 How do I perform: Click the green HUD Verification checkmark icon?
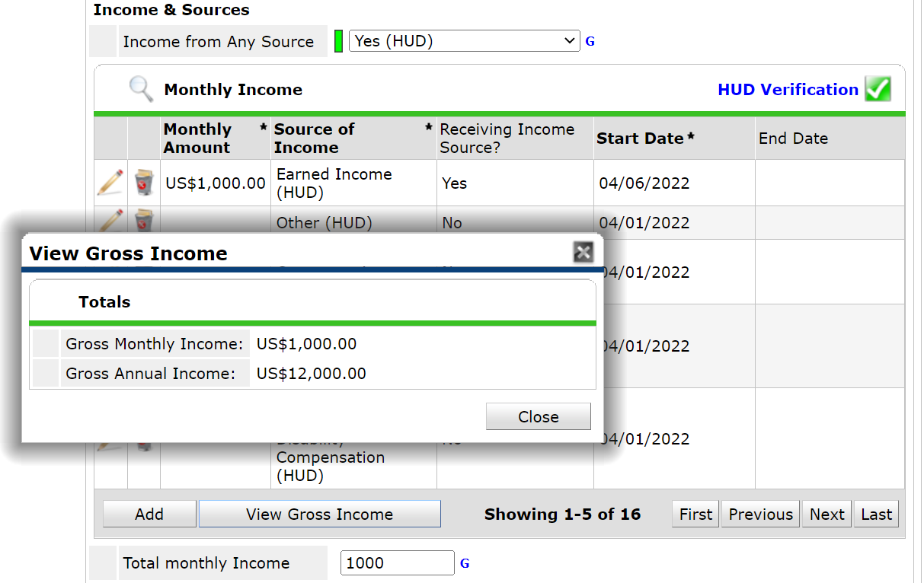[x=878, y=89]
